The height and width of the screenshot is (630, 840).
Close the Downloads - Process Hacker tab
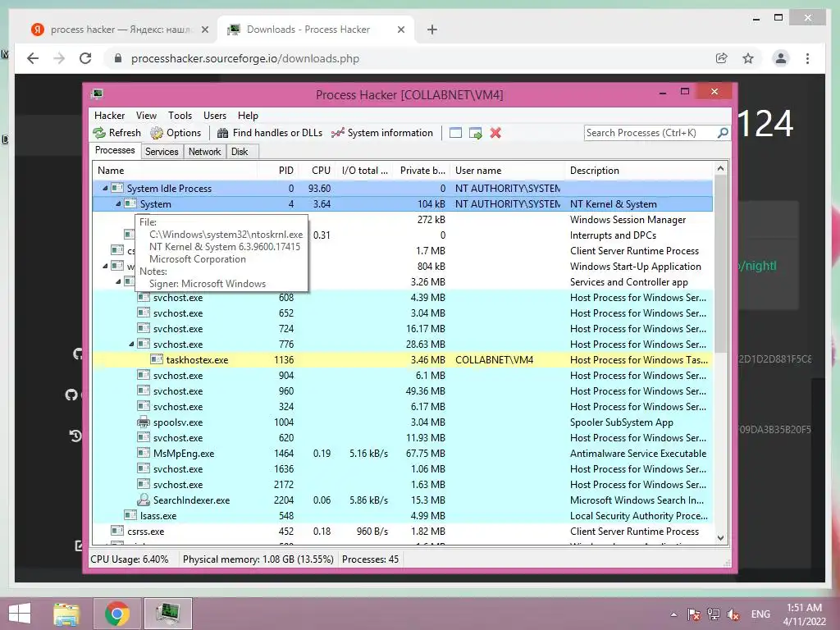[x=400, y=30]
